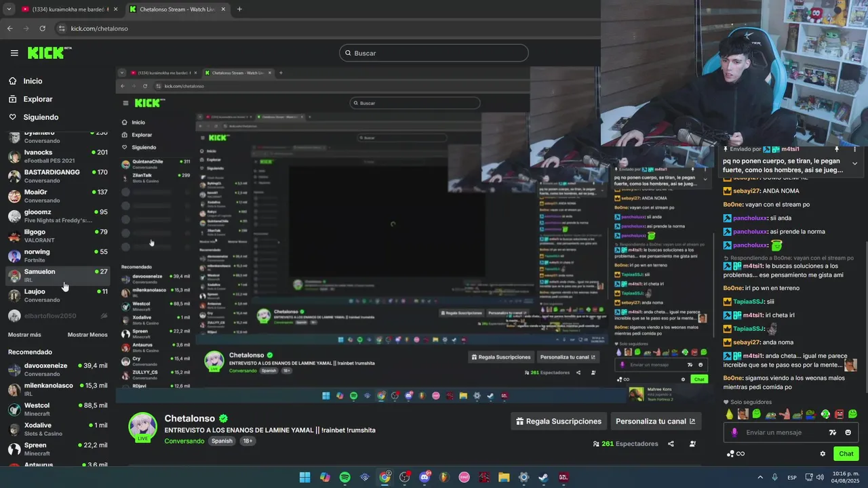This screenshot has height=488, width=868.
Task: Go back with the browser back arrow
Action: point(9,28)
